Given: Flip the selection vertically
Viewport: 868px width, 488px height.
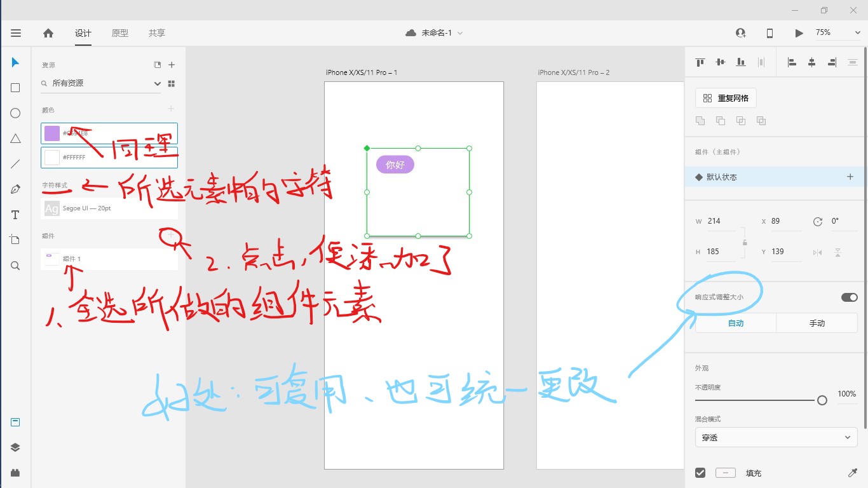Looking at the screenshot, I should pos(837,252).
